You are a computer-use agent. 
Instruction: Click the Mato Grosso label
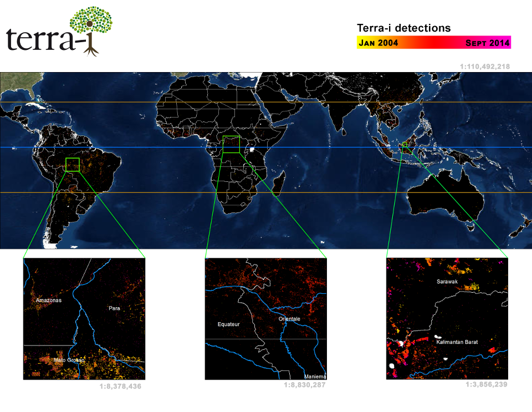(x=69, y=360)
